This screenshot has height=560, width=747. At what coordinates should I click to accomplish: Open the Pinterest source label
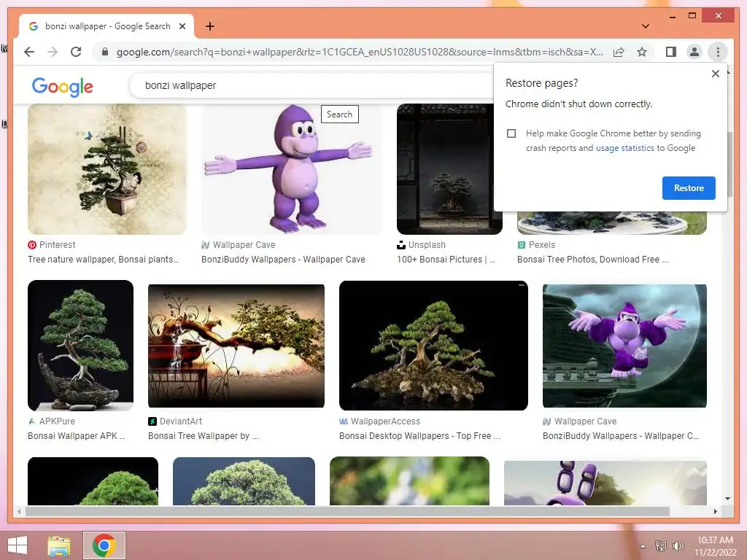(x=52, y=245)
